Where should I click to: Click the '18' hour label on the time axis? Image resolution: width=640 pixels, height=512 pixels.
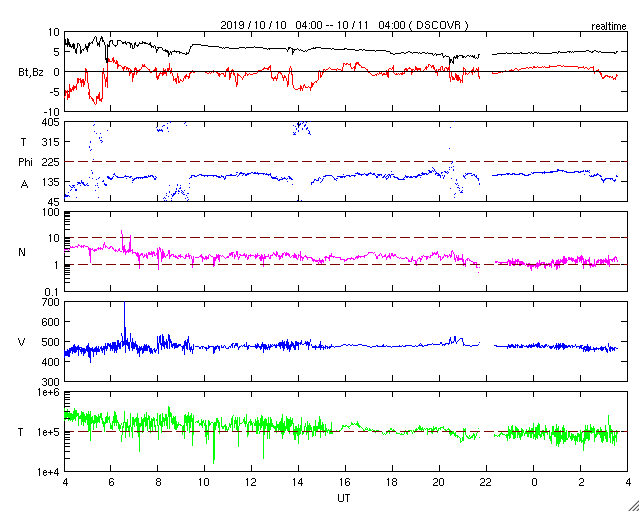coord(392,483)
